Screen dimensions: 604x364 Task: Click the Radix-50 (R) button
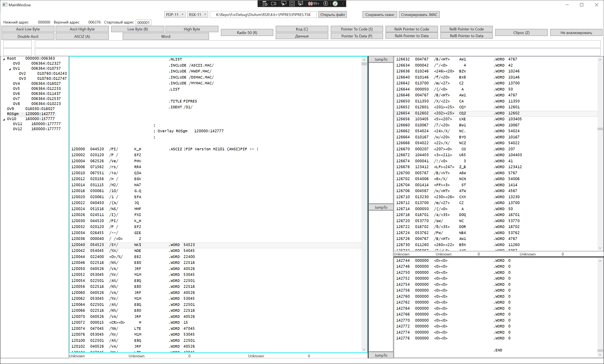247,33
